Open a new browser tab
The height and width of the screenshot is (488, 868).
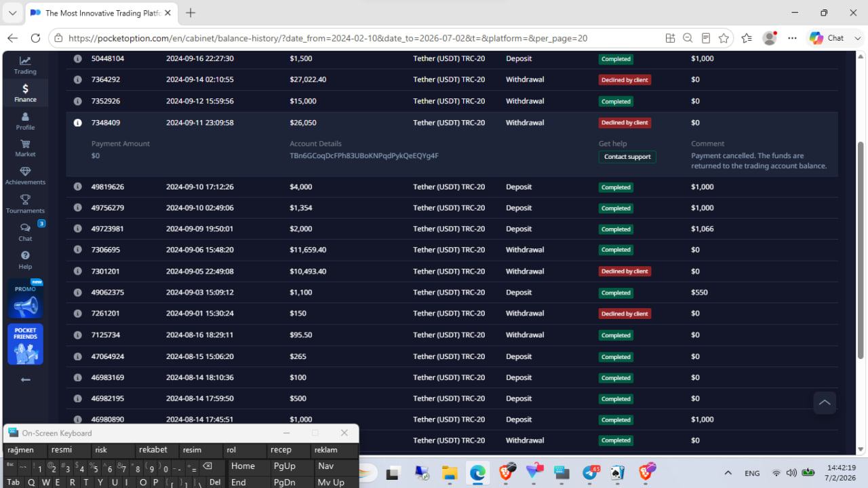(x=191, y=13)
